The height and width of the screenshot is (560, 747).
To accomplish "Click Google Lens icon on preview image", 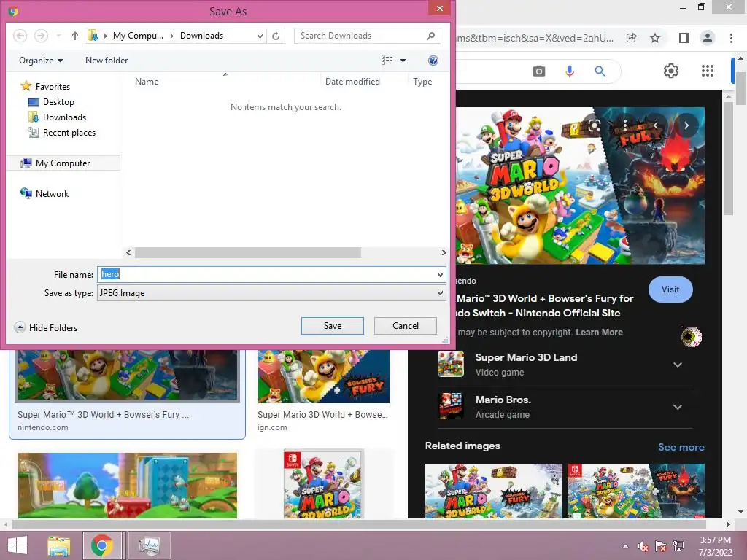I will click(x=595, y=125).
